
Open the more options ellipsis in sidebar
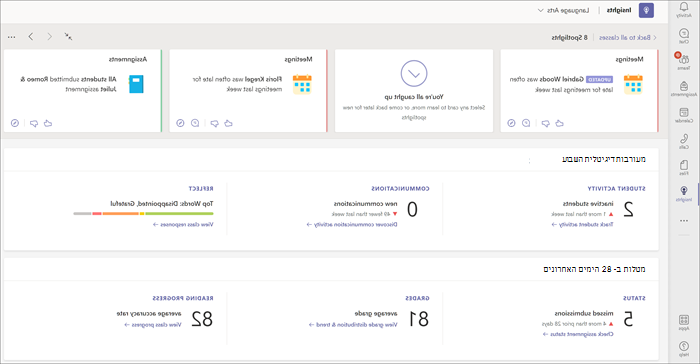[683, 221]
